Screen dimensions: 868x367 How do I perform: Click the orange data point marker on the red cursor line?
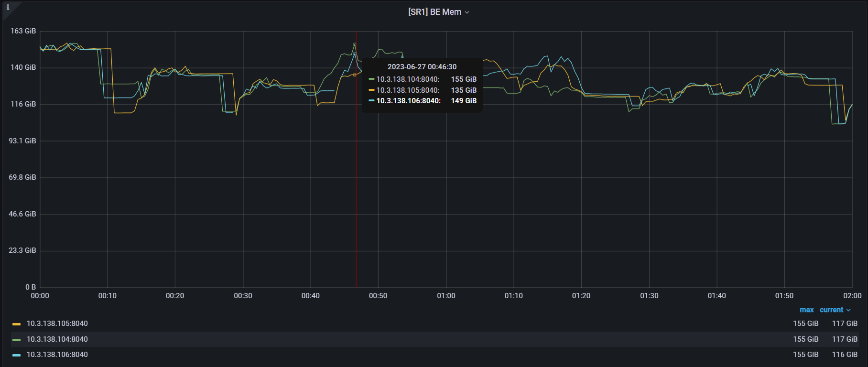355,75
